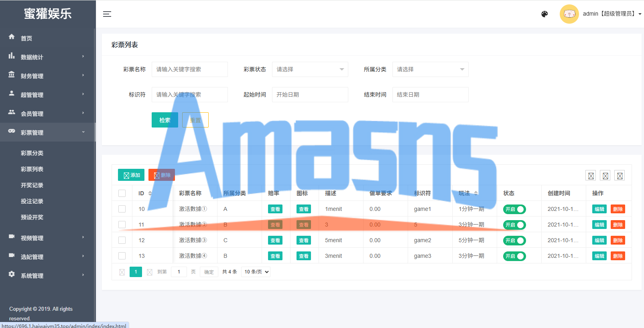The width and height of the screenshot is (644, 328).
Task: Tick the select-all checkbox in table header
Action: tap(122, 193)
